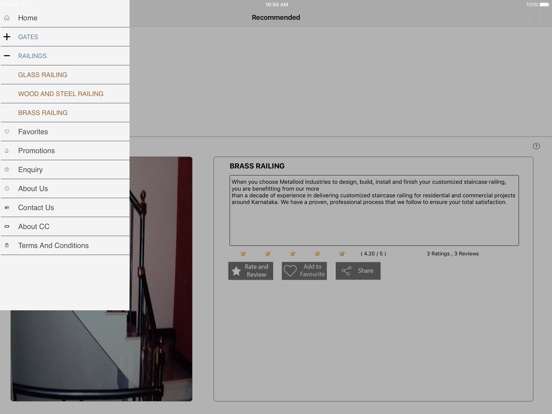
Task: Click the first rating star
Action: [x=243, y=253]
